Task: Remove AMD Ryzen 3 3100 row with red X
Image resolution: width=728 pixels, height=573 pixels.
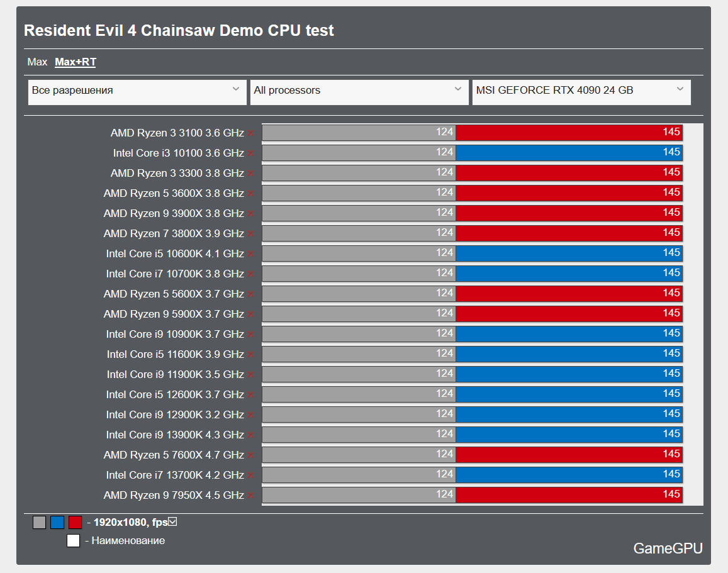Action: [250, 133]
